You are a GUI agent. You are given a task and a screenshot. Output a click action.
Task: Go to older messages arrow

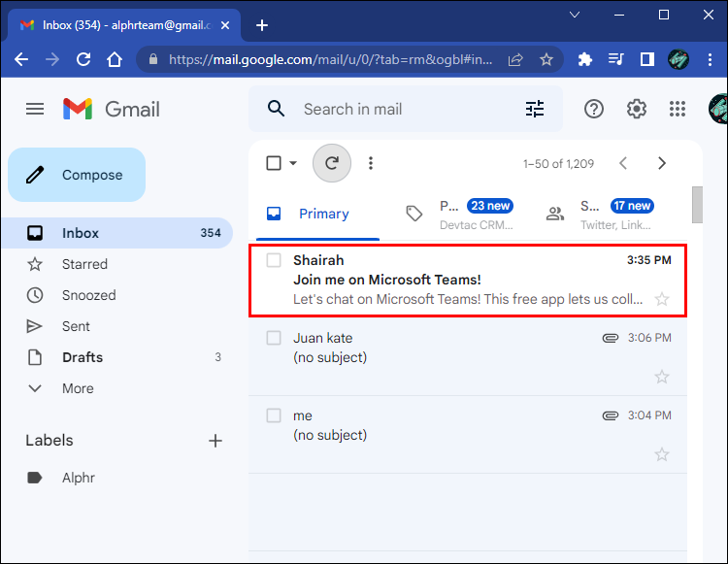[662, 163]
